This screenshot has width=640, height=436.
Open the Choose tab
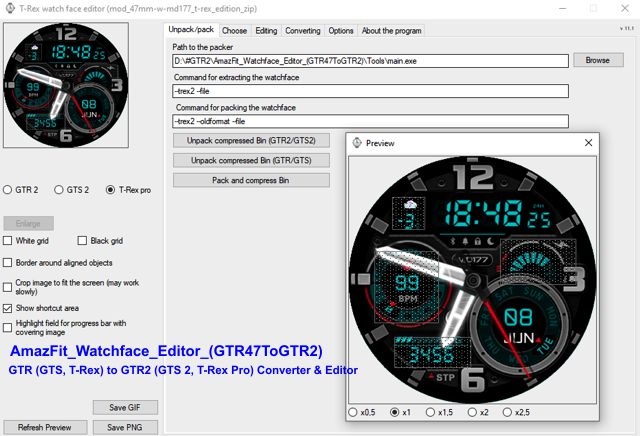[x=234, y=31]
